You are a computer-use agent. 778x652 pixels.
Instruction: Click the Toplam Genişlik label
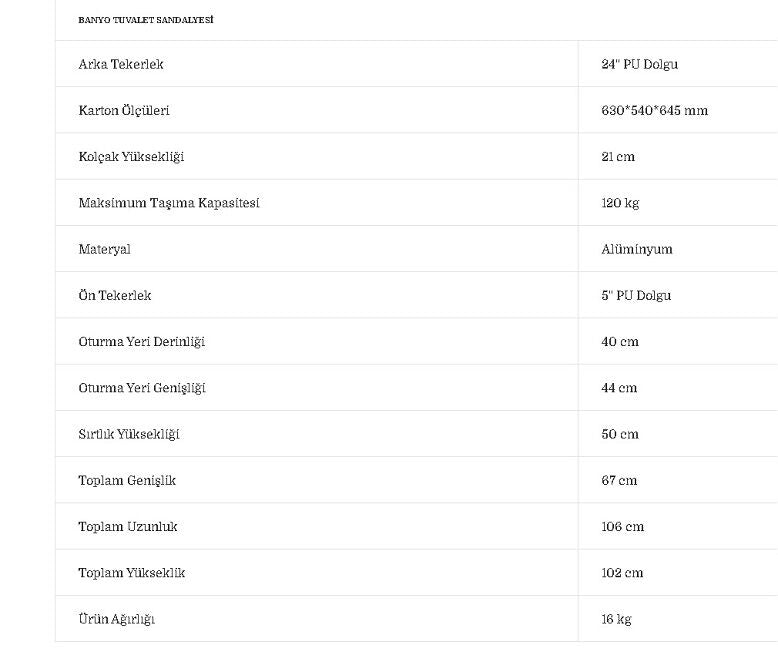127,481
